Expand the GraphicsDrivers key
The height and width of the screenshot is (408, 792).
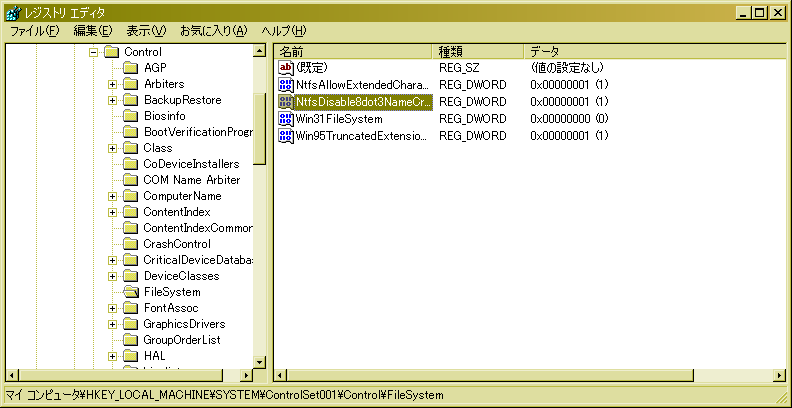[113, 324]
